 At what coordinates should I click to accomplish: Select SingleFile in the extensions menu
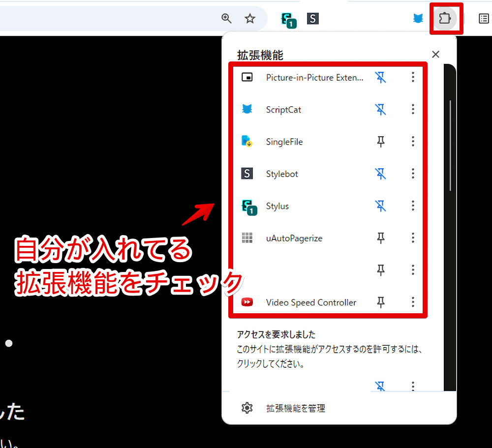(x=284, y=142)
